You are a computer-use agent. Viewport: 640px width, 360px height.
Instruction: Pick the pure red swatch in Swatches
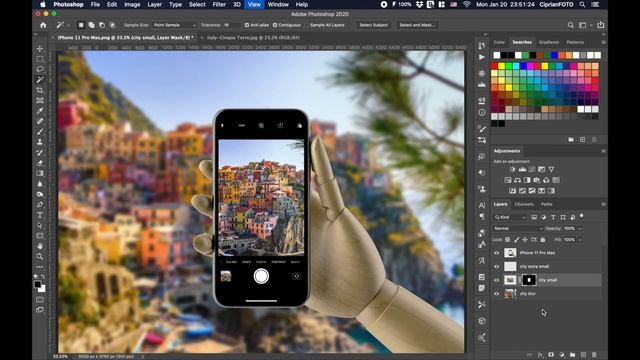coord(494,66)
